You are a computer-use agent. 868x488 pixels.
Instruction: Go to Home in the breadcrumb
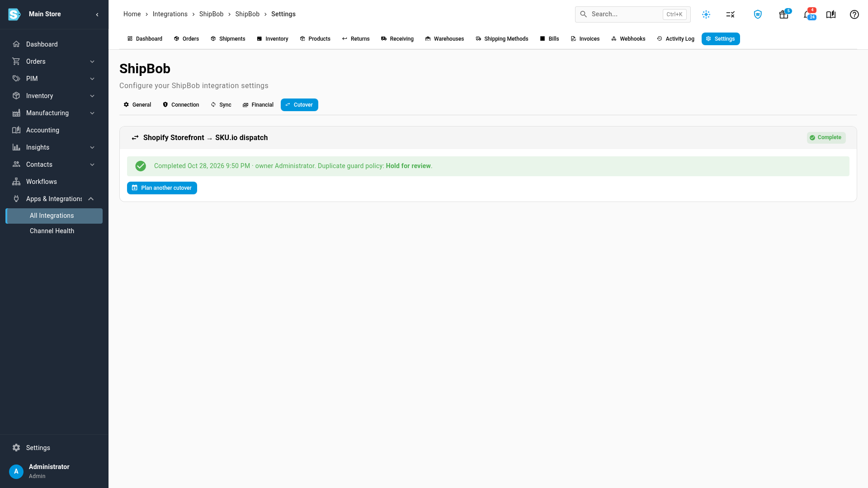tap(132, 14)
